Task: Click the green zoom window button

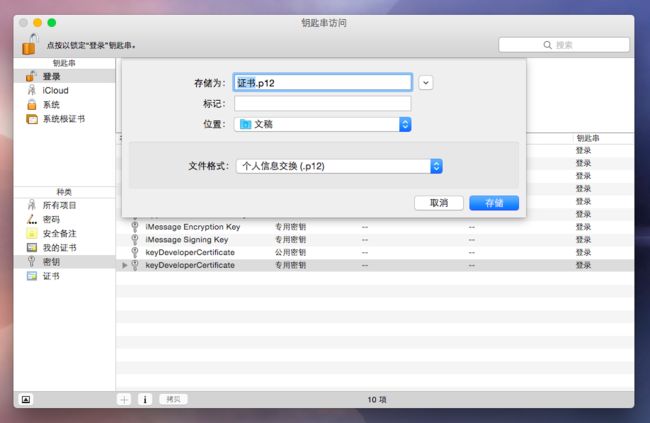Action: tap(52, 23)
